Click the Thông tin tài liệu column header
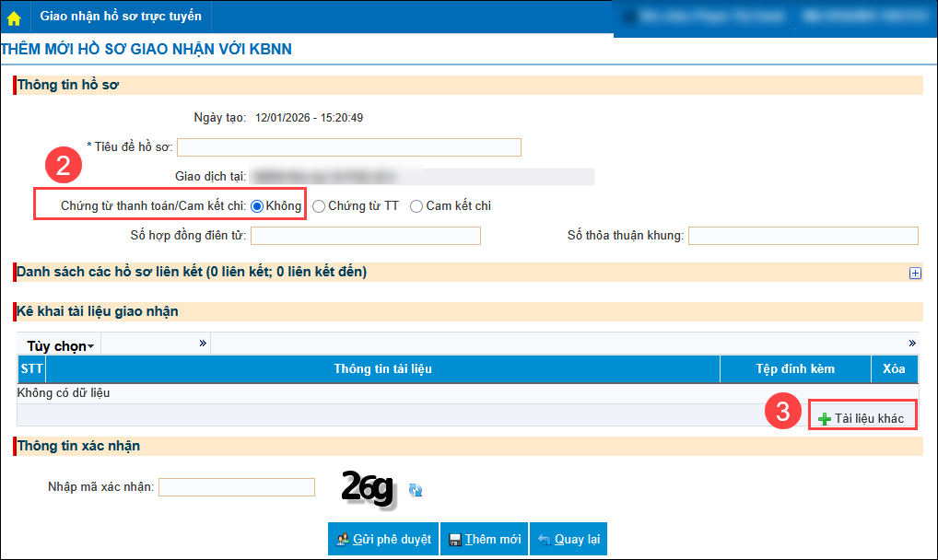 383,368
